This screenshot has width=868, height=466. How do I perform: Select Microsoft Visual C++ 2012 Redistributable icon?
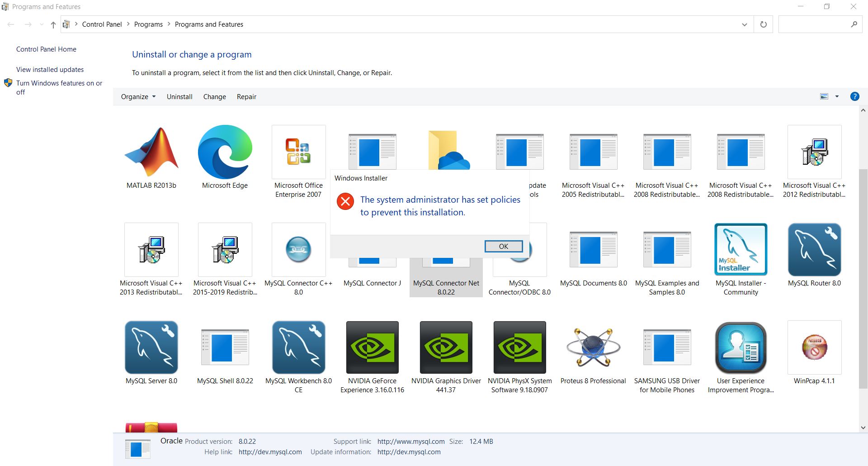point(815,152)
